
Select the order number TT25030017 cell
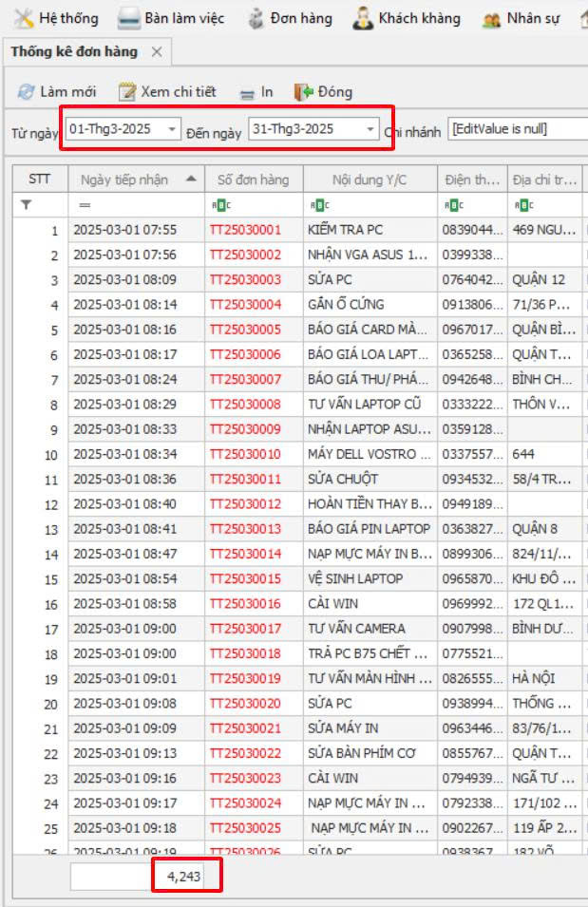[245, 629]
